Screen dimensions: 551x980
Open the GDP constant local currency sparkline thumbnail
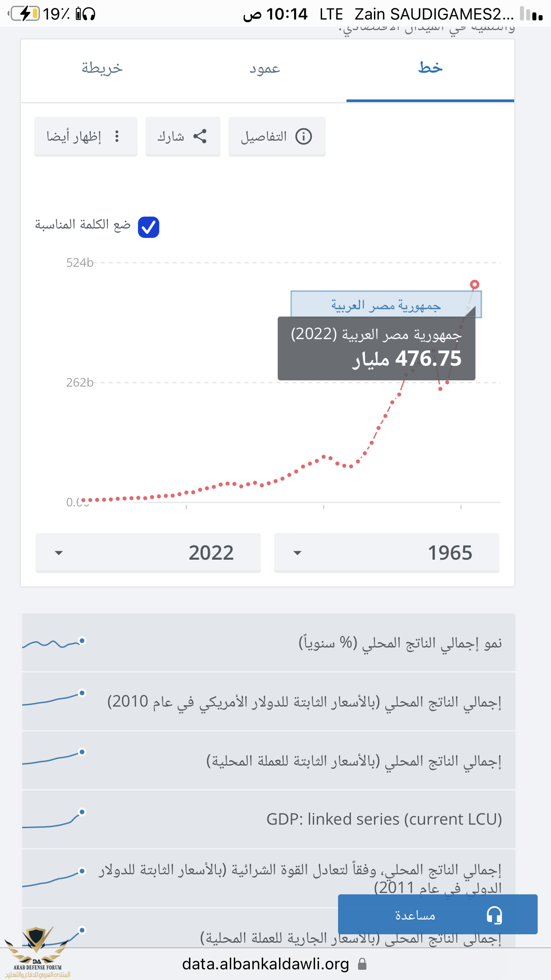(54, 757)
